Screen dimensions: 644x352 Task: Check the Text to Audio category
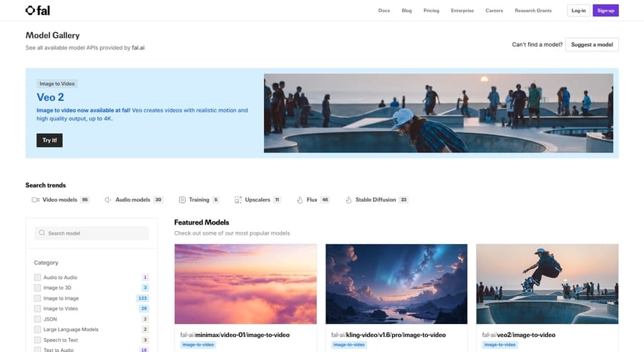coord(37,350)
